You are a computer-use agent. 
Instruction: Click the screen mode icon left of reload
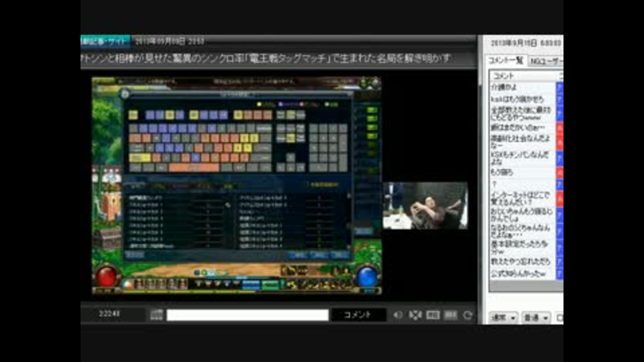tap(451, 315)
